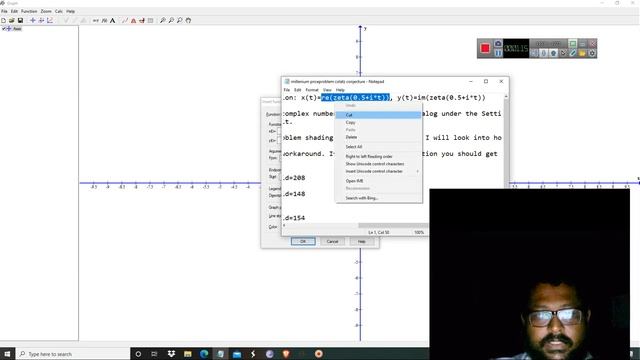Open Help menu in Graph
Image resolution: width=640 pixels, height=360 pixels.
71,11
